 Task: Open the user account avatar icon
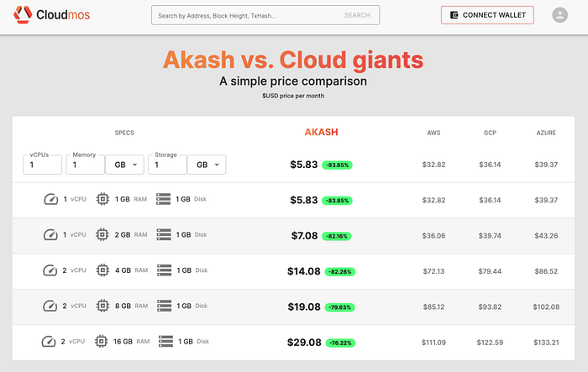(x=559, y=15)
